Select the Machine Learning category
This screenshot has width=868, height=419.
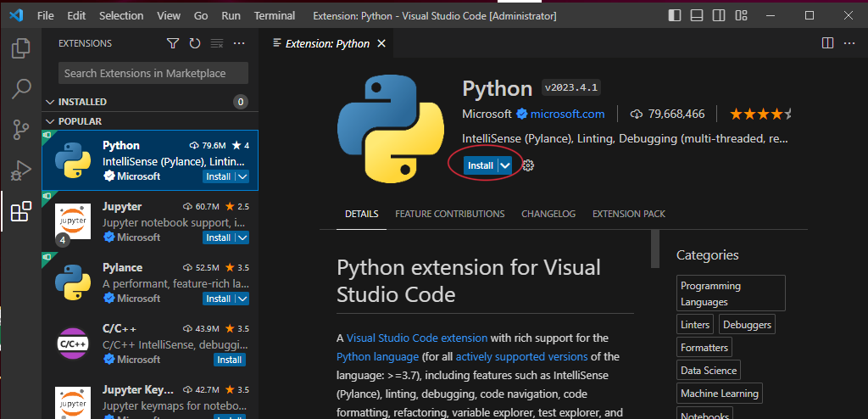(x=719, y=393)
